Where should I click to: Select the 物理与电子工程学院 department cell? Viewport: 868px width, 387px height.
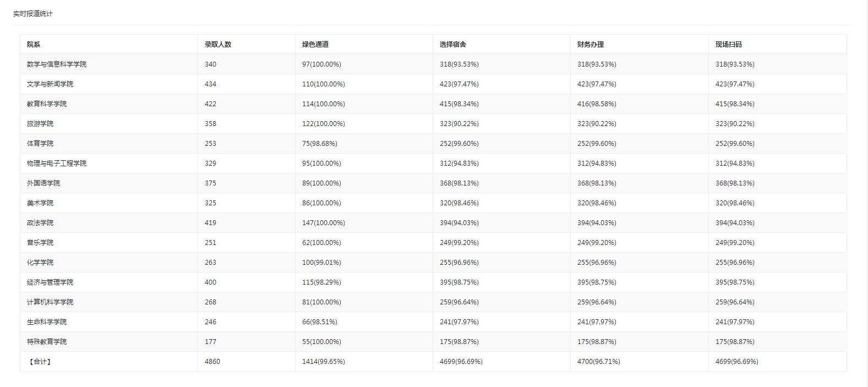point(57,163)
